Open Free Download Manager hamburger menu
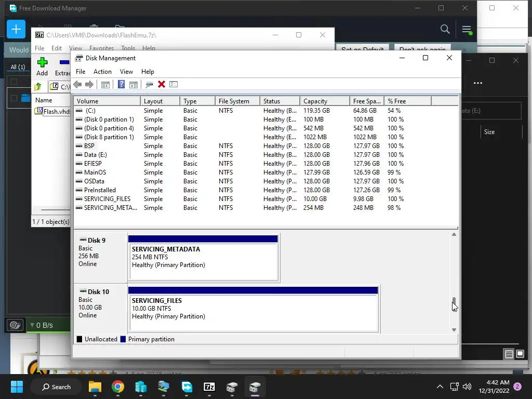Image resolution: width=532 pixels, height=399 pixels. (x=467, y=30)
